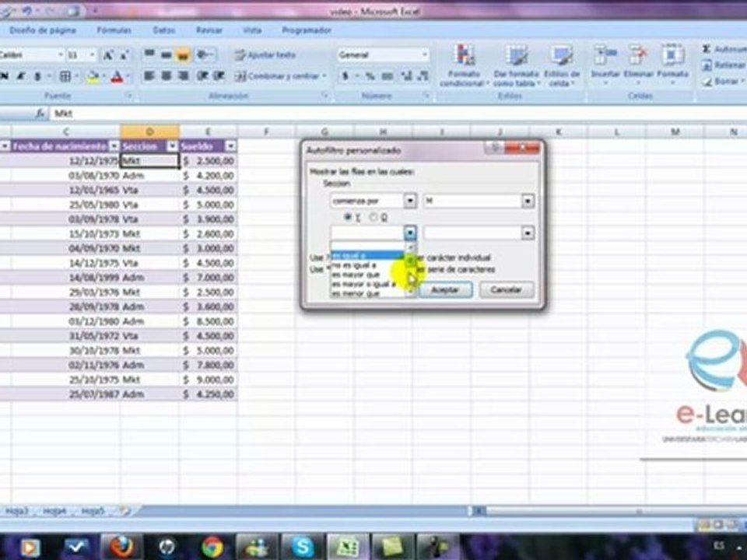Click the increase decimals icon

(x=406, y=76)
